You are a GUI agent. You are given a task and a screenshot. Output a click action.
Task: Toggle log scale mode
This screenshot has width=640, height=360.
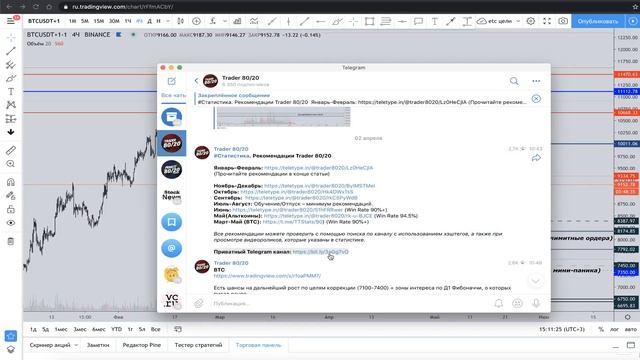tap(614, 329)
